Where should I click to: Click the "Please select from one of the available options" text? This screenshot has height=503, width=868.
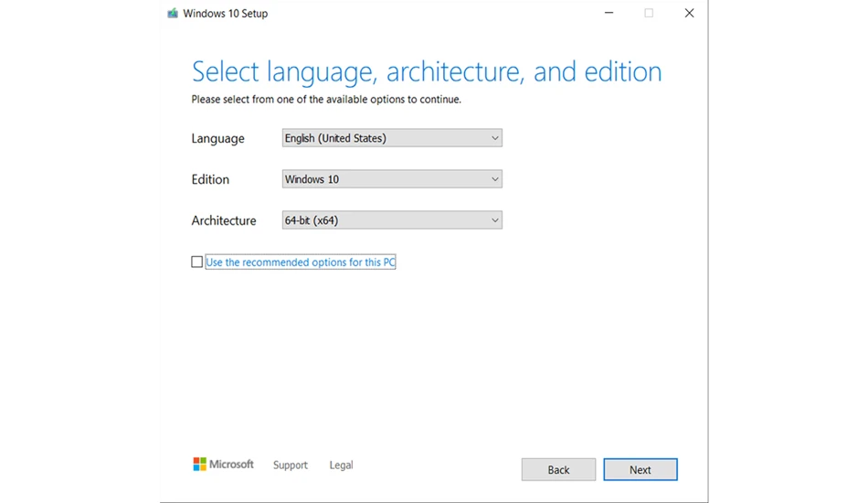[x=326, y=100]
